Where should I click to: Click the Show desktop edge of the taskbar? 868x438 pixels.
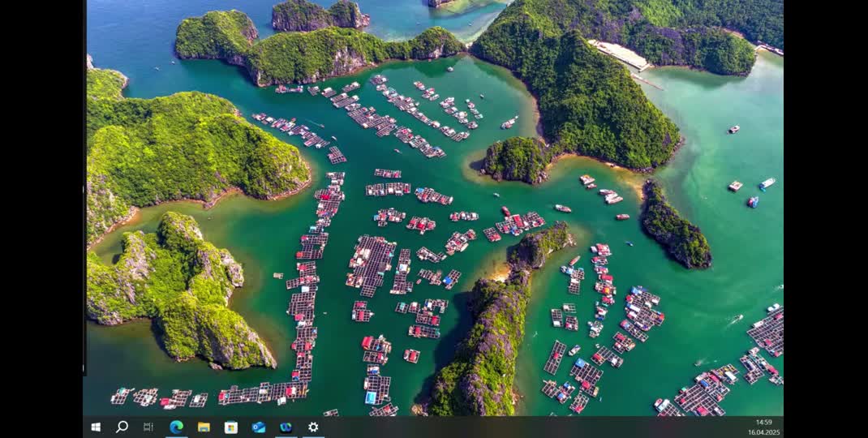783,427
